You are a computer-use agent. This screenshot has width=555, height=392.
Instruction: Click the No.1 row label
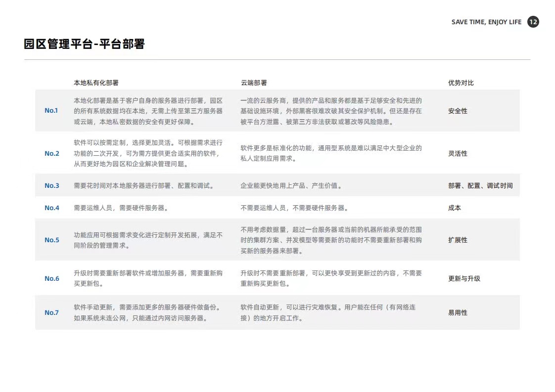point(51,110)
